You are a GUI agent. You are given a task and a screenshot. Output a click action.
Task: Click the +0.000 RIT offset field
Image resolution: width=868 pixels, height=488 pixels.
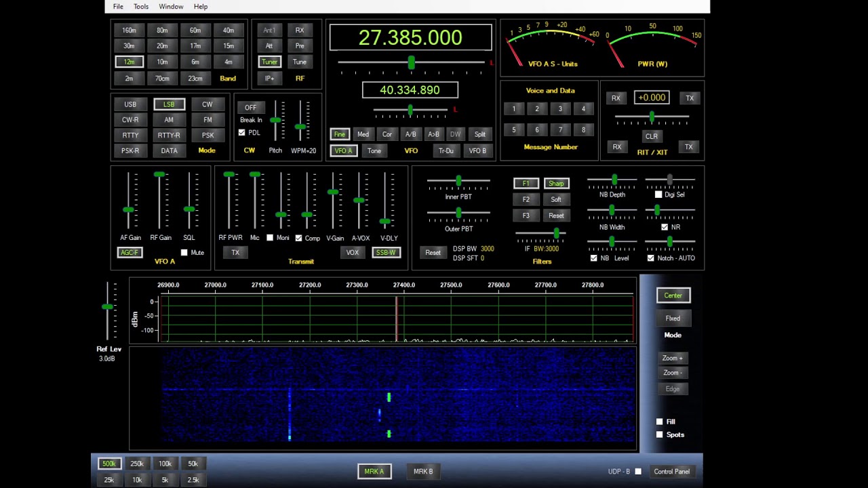click(x=652, y=98)
